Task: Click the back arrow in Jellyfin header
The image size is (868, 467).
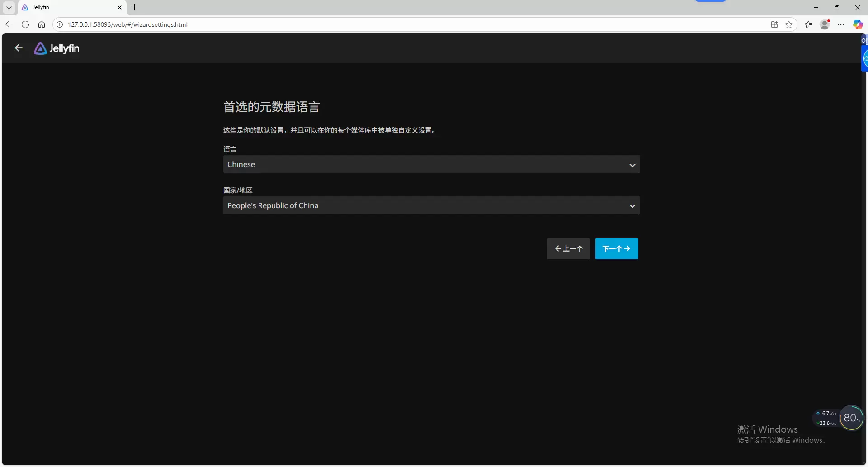Action: (19, 48)
